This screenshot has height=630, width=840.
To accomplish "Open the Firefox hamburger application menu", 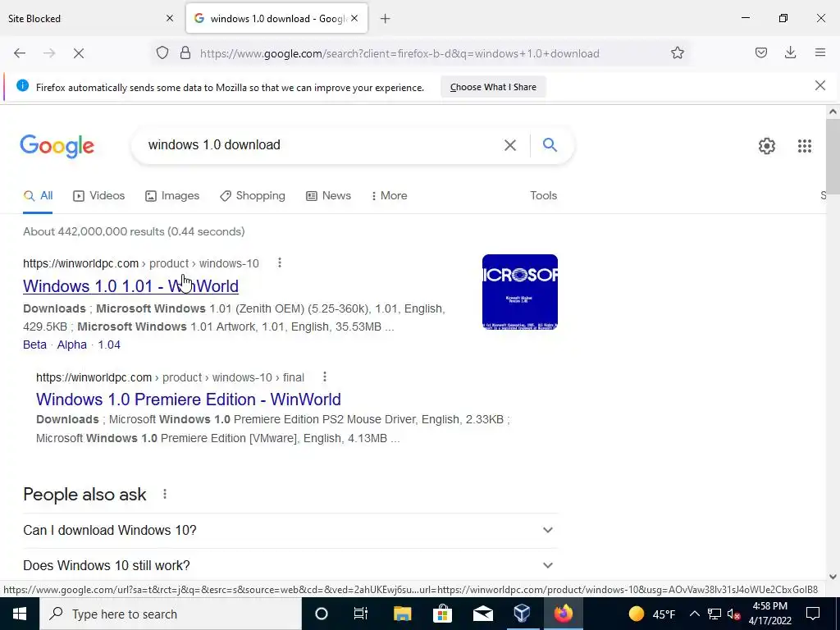I will pyautogui.click(x=820, y=53).
